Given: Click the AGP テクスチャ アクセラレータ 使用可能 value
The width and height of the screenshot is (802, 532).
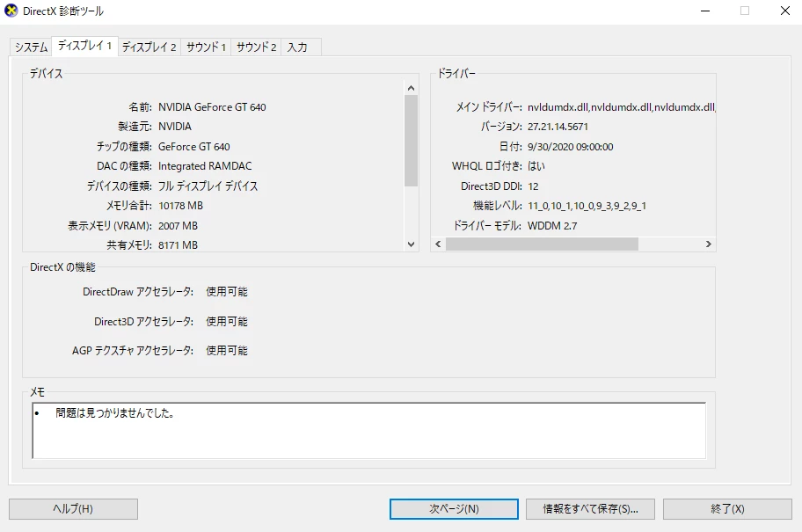Looking at the screenshot, I should coord(227,350).
